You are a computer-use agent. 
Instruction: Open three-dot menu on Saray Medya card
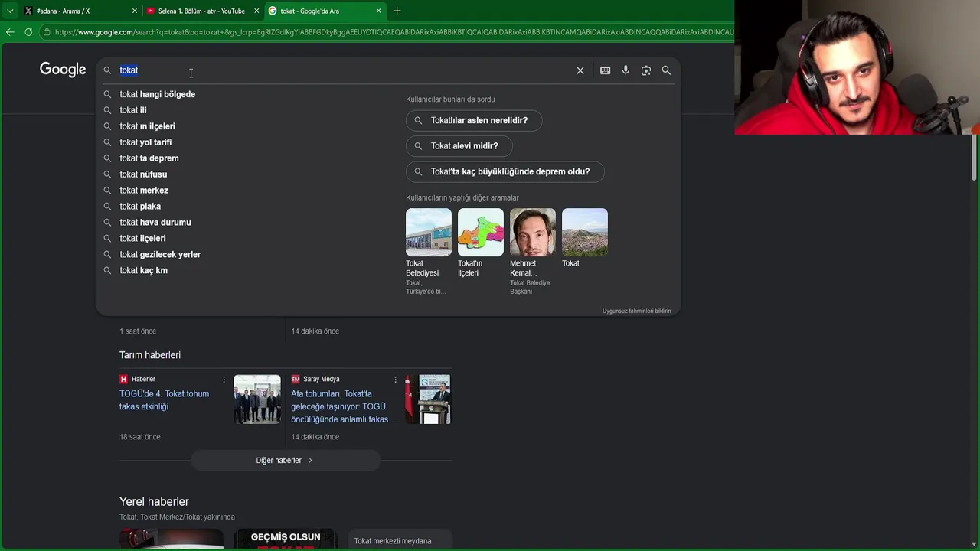pos(395,380)
